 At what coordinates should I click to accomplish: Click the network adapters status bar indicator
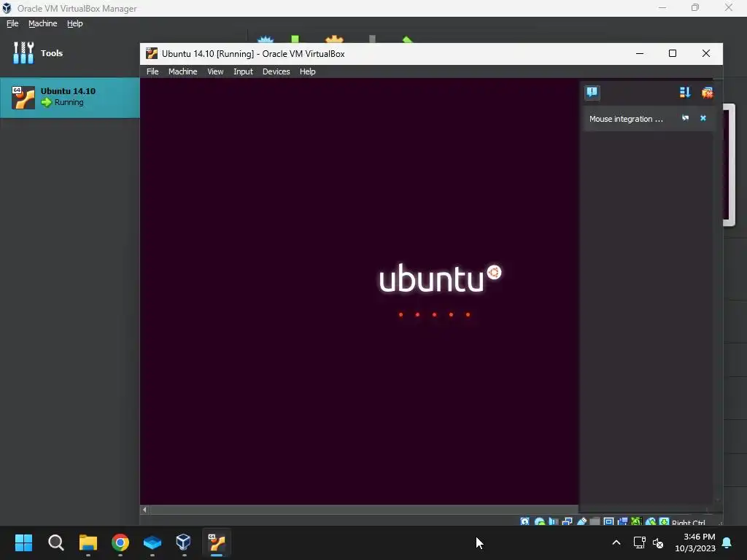tap(568, 521)
